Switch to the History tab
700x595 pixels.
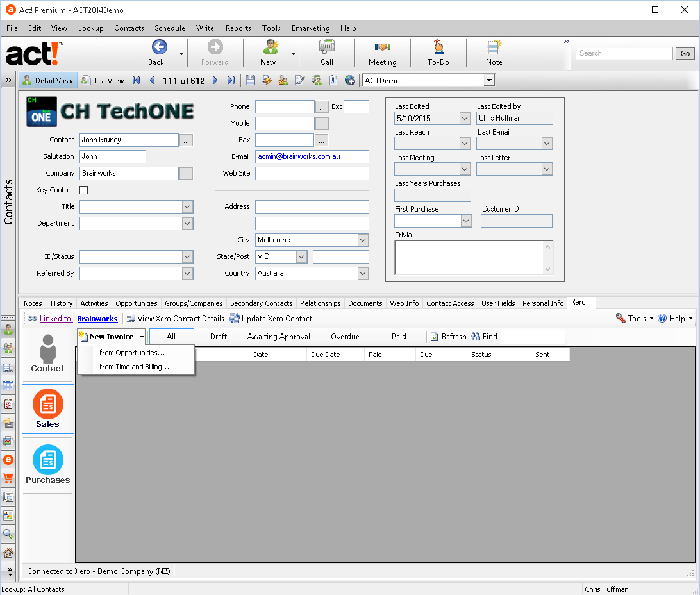point(62,303)
